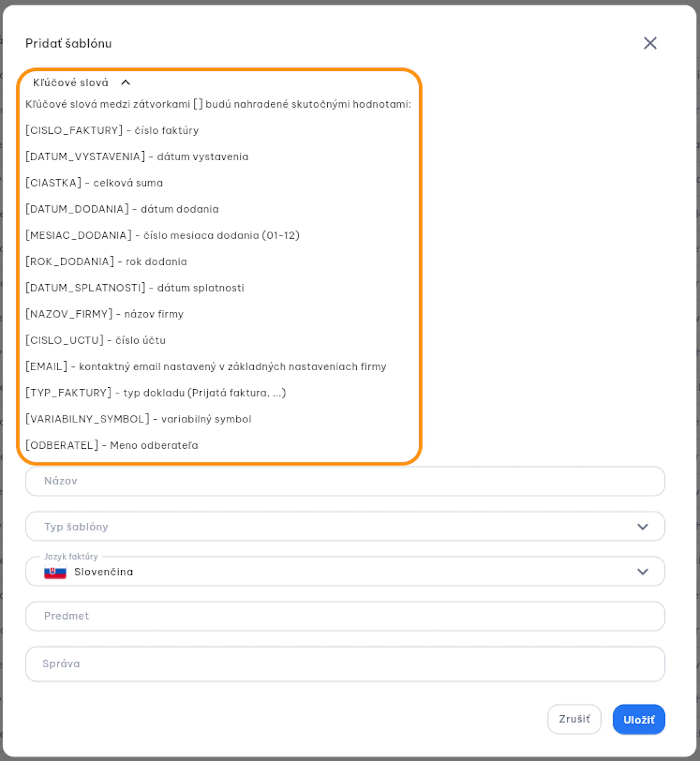Click the Správa message field
Screen dimensions: 700x761
coord(345,664)
